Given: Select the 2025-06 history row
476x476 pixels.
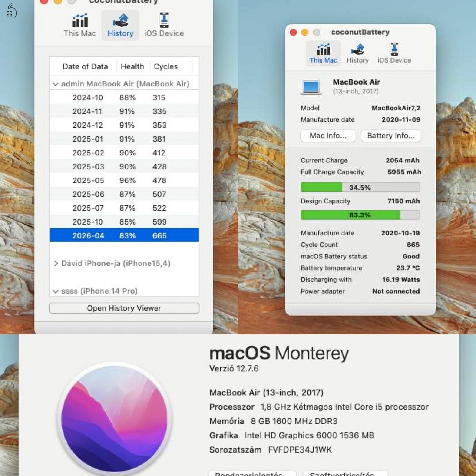Looking at the screenshot, I should click(124, 194).
